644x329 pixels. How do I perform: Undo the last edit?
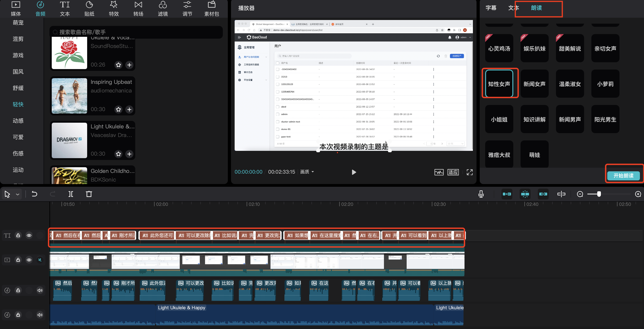click(34, 194)
